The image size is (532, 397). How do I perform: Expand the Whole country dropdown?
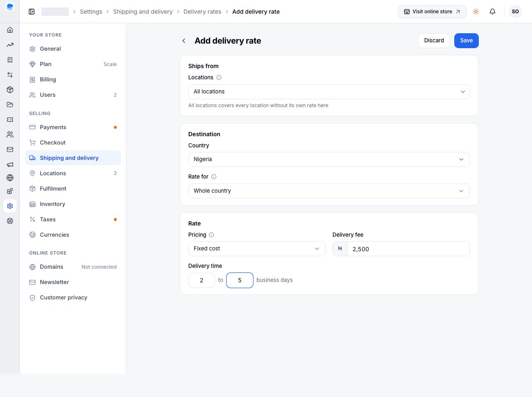329,191
